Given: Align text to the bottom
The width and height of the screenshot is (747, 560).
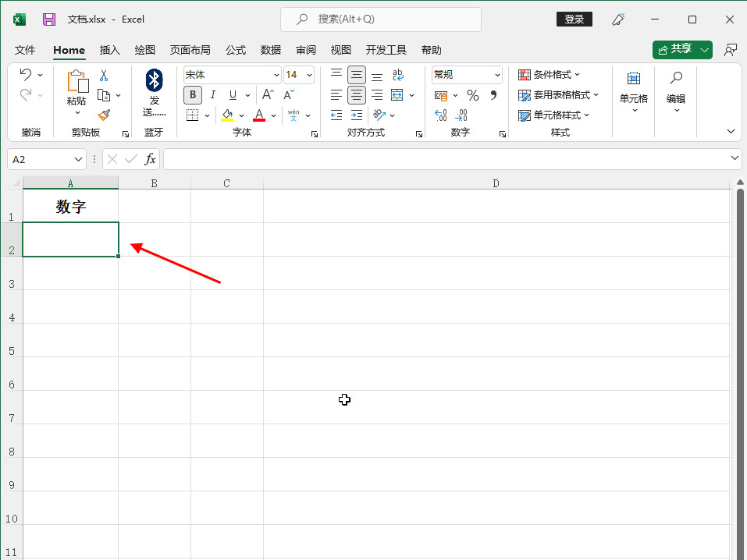Looking at the screenshot, I should click(377, 76).
